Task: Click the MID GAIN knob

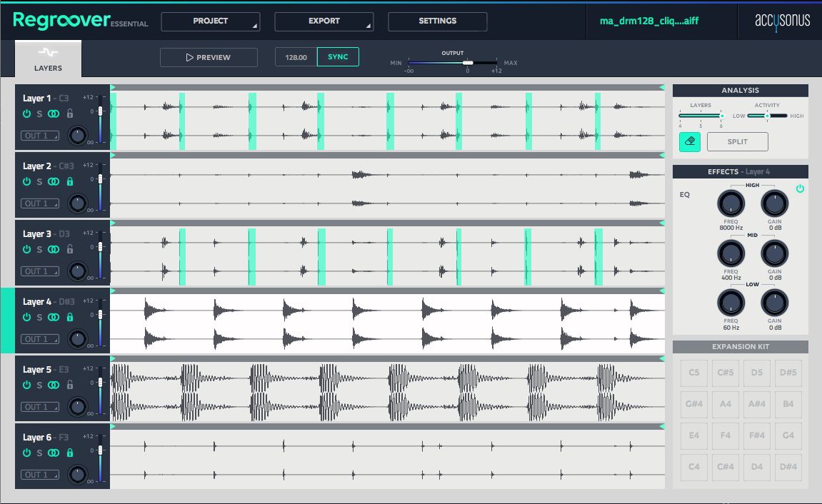Action: 774,253
